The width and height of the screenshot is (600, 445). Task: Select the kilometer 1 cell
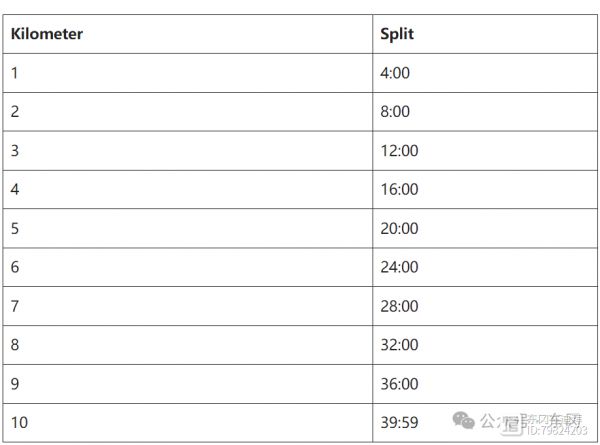pos(188,73)
